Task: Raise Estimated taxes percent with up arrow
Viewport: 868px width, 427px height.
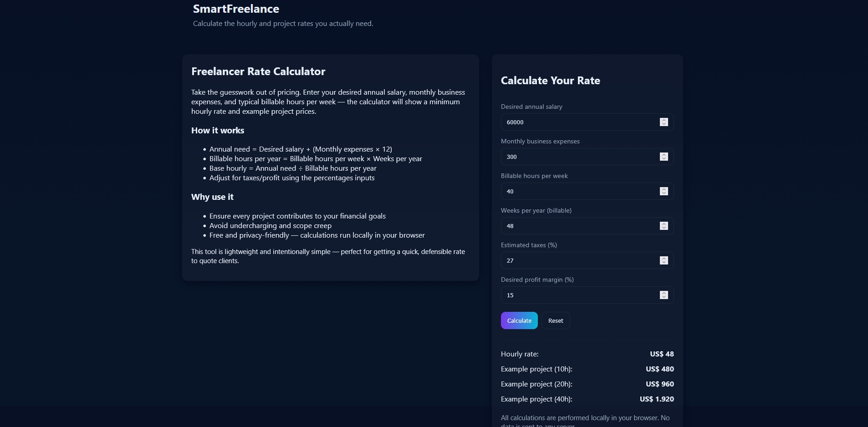Action: [x=664, y=259]
